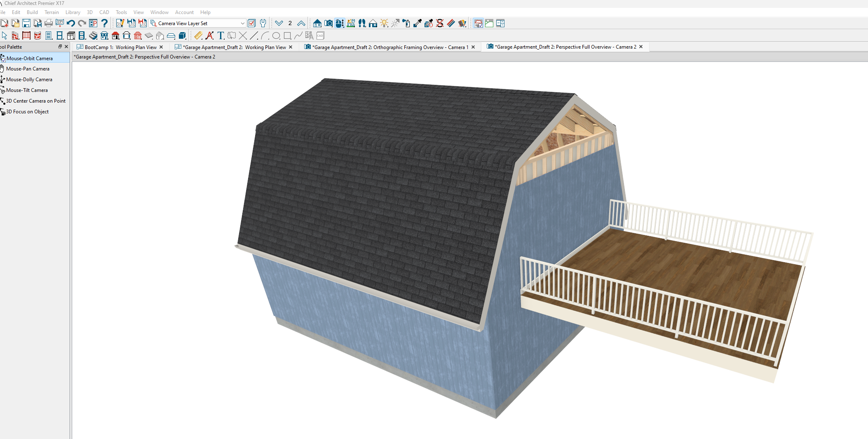
Task: Select the tape measure dimension tool
Action: (198, 36)
